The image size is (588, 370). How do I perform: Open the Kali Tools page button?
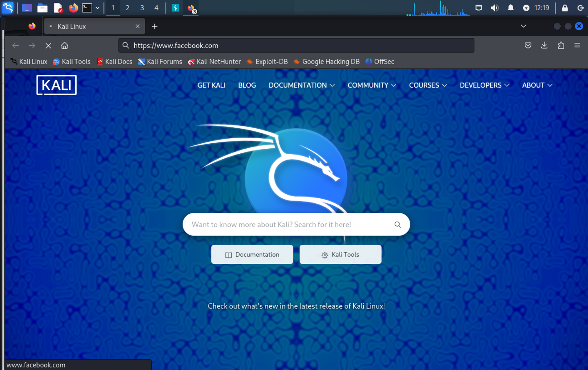click(340, 254)
